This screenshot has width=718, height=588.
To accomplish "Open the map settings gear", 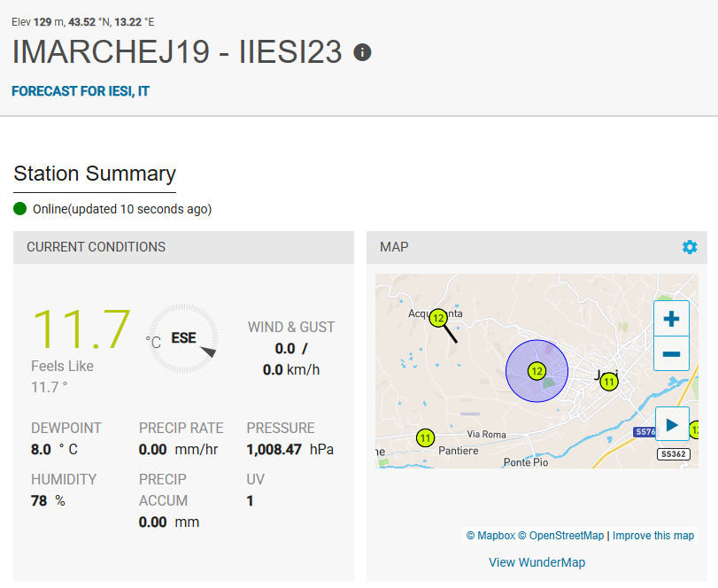I will (690, 247).
